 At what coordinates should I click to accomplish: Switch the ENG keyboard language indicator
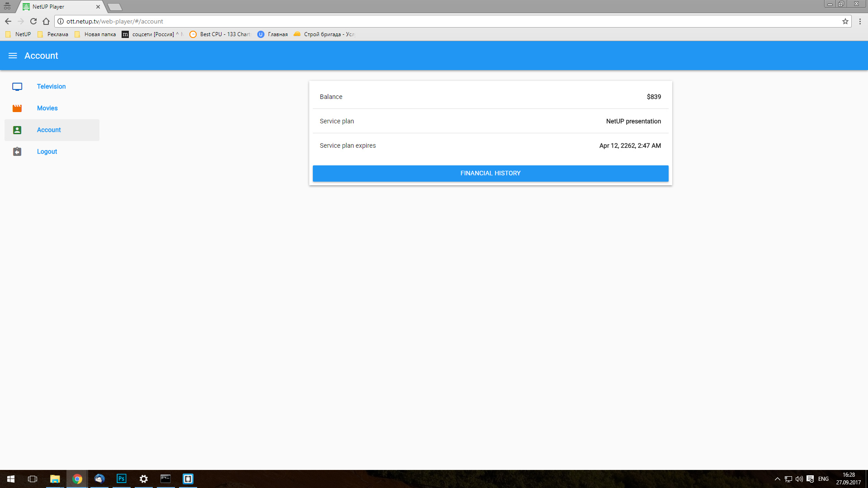823,479
